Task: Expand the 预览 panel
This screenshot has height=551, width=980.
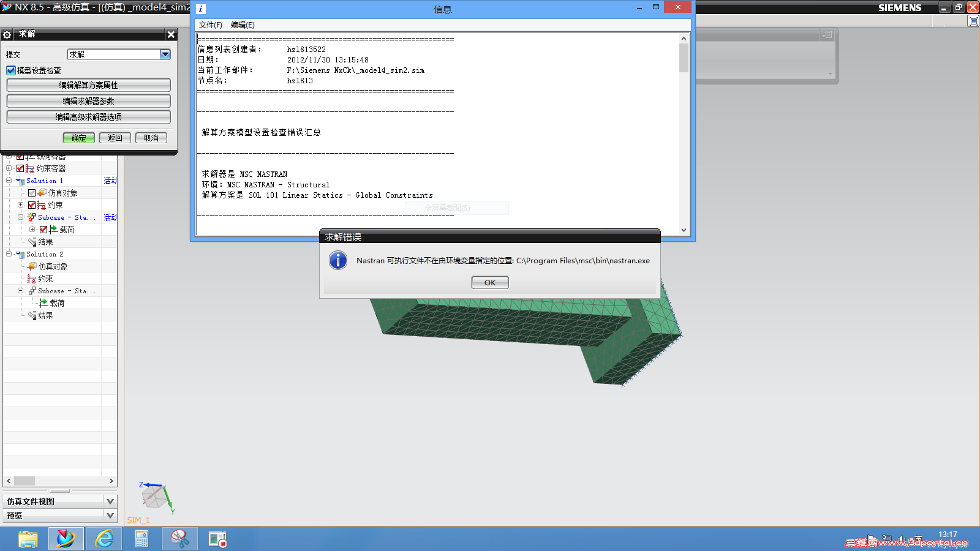Action: [110, 516]
